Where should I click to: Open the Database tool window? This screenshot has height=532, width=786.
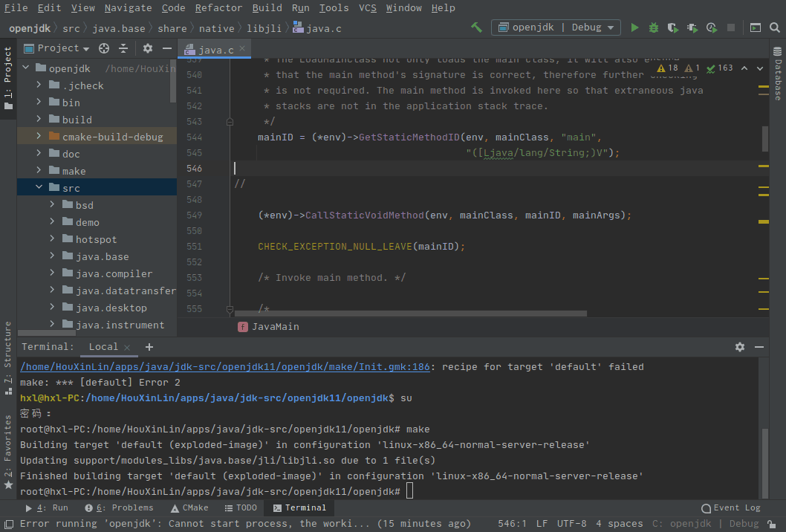pyautogui.click(x=778, y=74)
